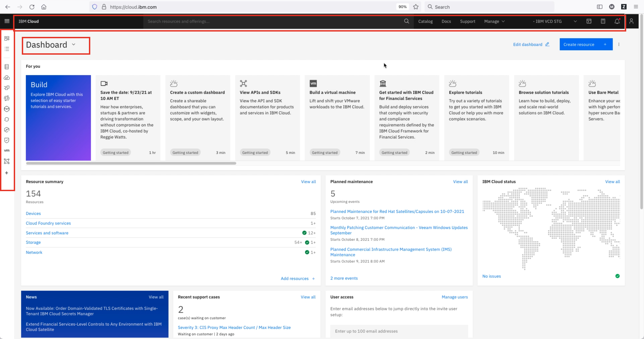Image resolution: width=644 pixels, height=339 pixels.
Task: Open IBM Cloud Shell terminal icon
Action: pos(589,21)
